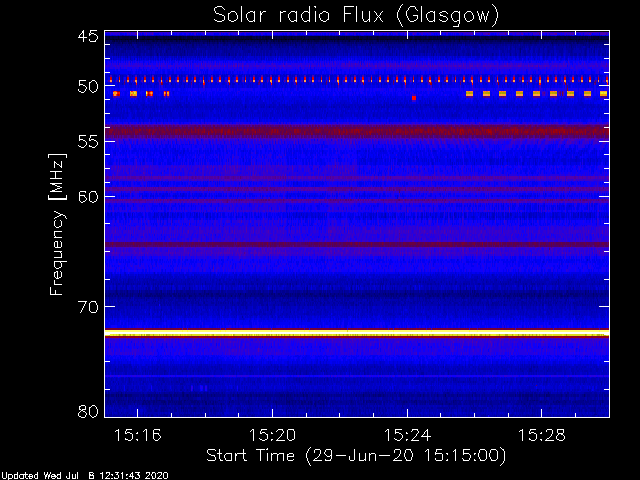Click the dark red band near 54 MHz
640x480 pixels.
pos(357,132)
